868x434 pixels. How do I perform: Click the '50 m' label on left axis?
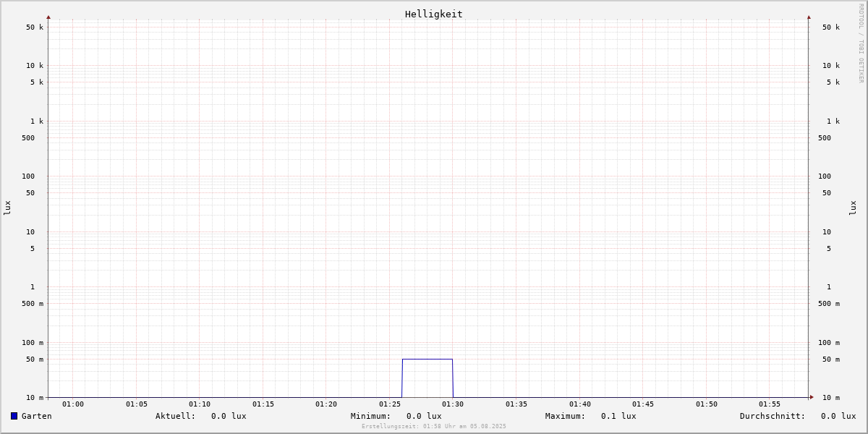pyautogui.click(x=35, y=359)
